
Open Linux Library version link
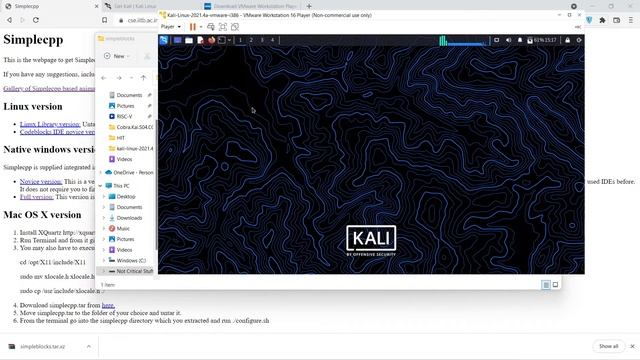(x=50, y=124)
